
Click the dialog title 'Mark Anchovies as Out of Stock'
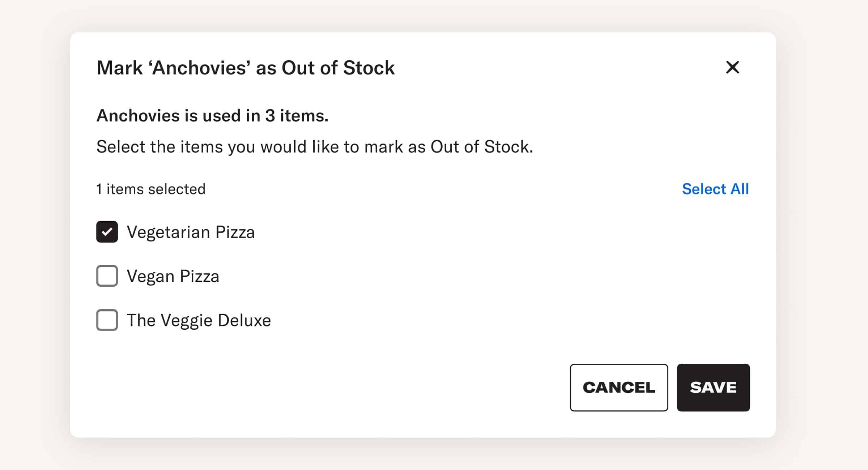246,68
